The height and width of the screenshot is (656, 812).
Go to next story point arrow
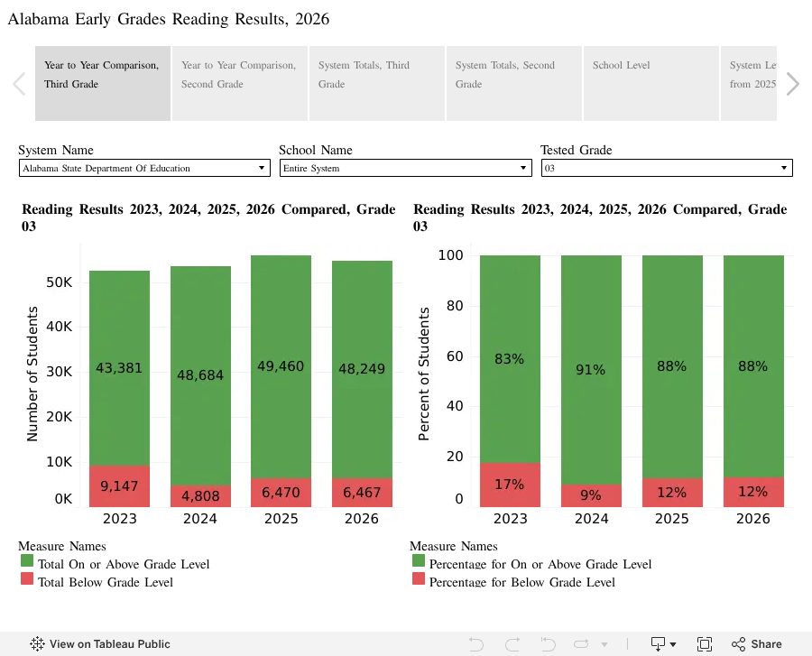point(792,84)
